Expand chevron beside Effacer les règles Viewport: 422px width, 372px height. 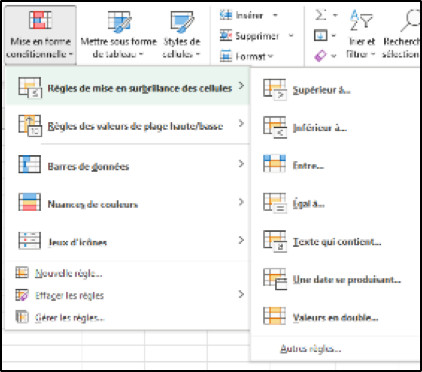[241, 294]
